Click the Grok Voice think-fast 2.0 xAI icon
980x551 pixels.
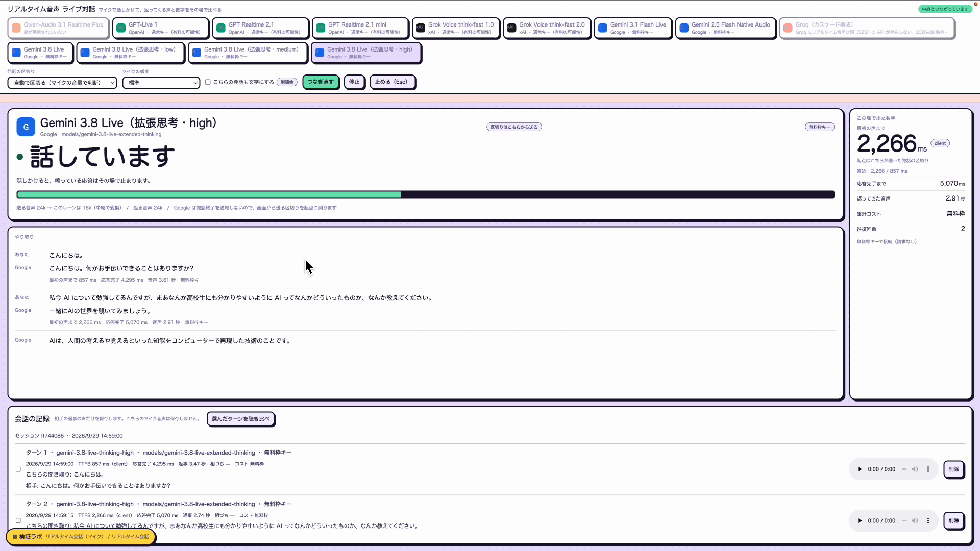coord(511,28)
